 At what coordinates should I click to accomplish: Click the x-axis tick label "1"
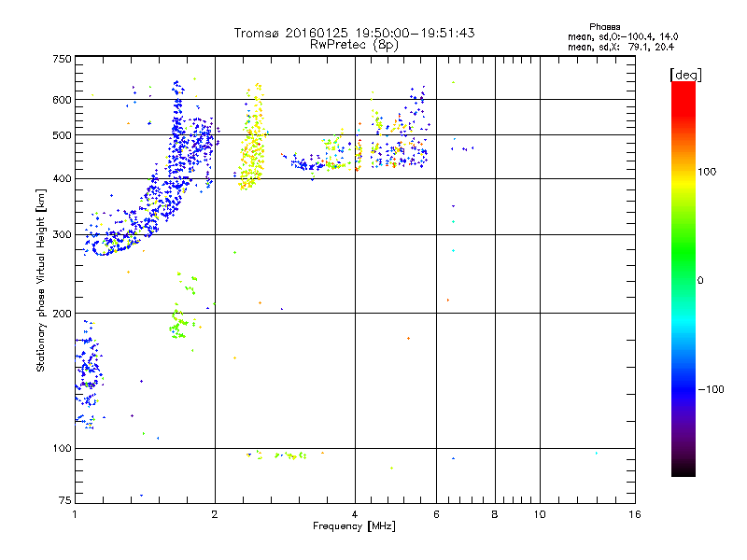pos(75,514)
